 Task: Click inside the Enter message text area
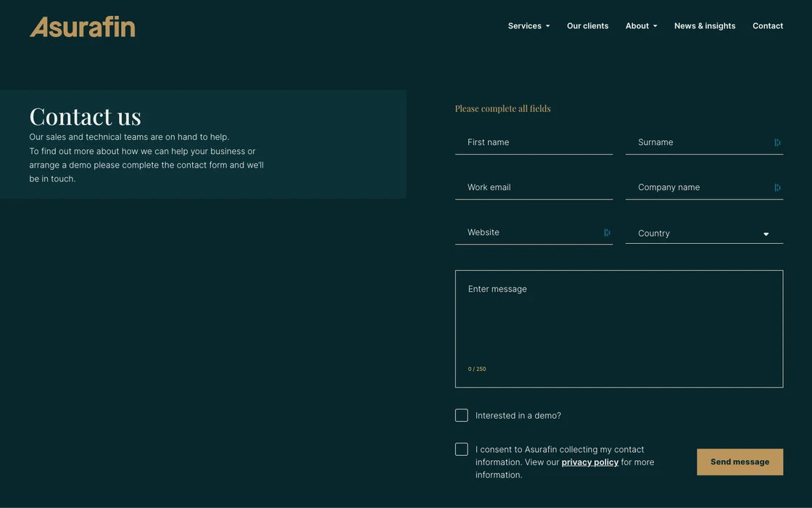coord(619,329)
